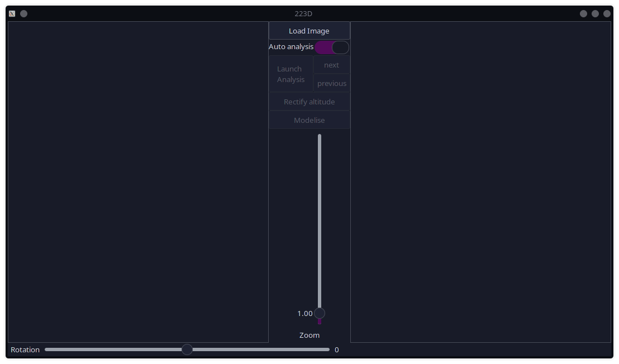619x364 pixels.
Task: Click the empty right model preview panel
Action: (x=480, y=181)
